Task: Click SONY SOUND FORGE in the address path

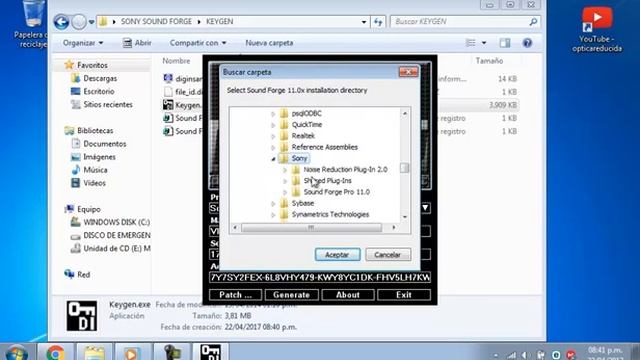Action: pos(156,22)
